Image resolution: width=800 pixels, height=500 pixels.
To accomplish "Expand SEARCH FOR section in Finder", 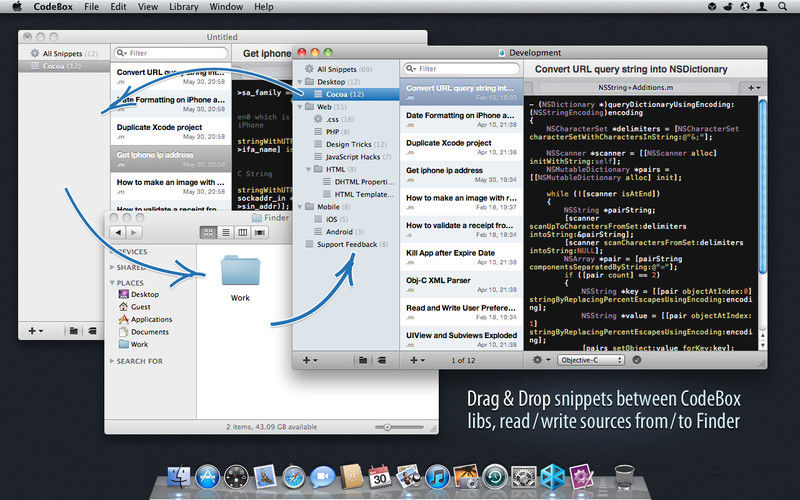I will click(112, 361).
